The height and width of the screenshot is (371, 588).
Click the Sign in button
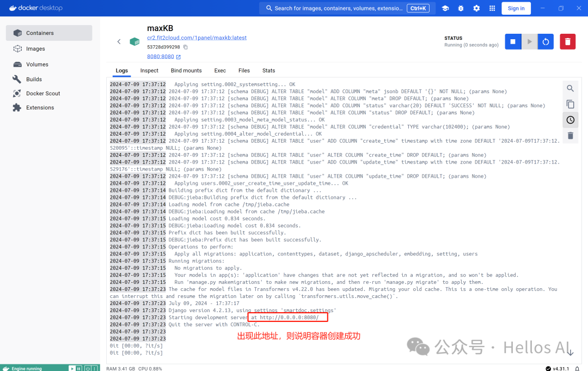point(516,8)
